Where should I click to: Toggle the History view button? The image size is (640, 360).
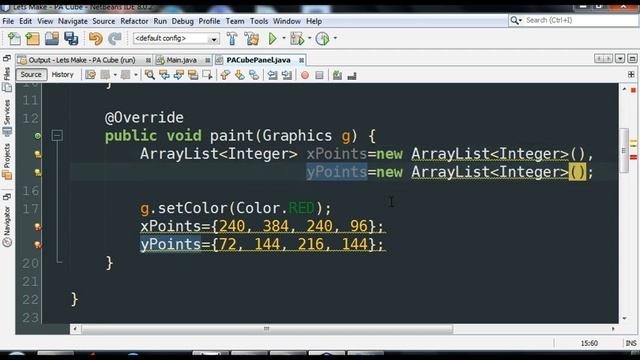pyautogui.click(x=62, y=75)
